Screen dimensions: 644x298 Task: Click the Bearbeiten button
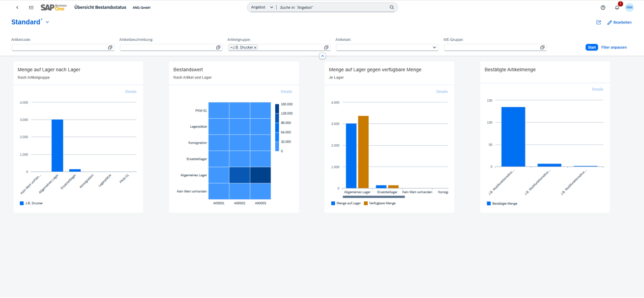point(620,22)
